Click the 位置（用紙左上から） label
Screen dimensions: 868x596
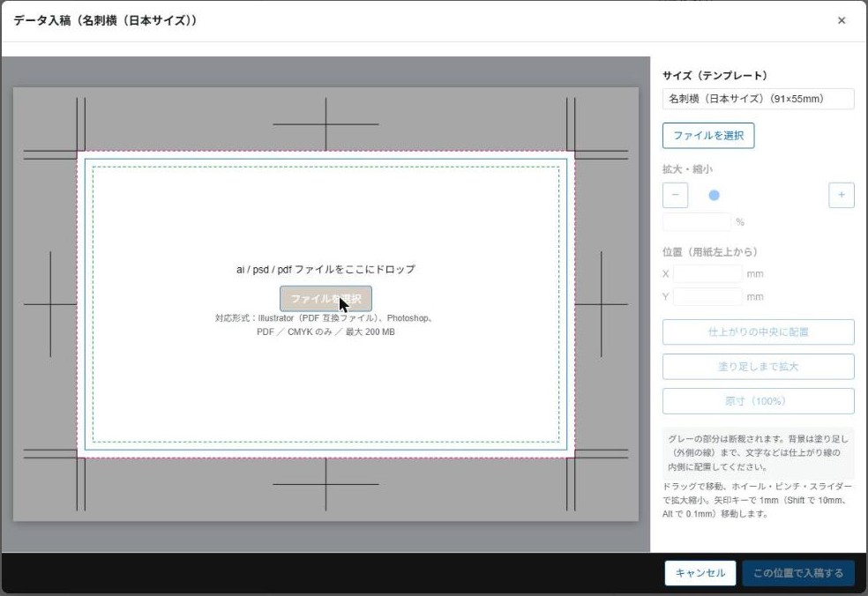[710, 252]
